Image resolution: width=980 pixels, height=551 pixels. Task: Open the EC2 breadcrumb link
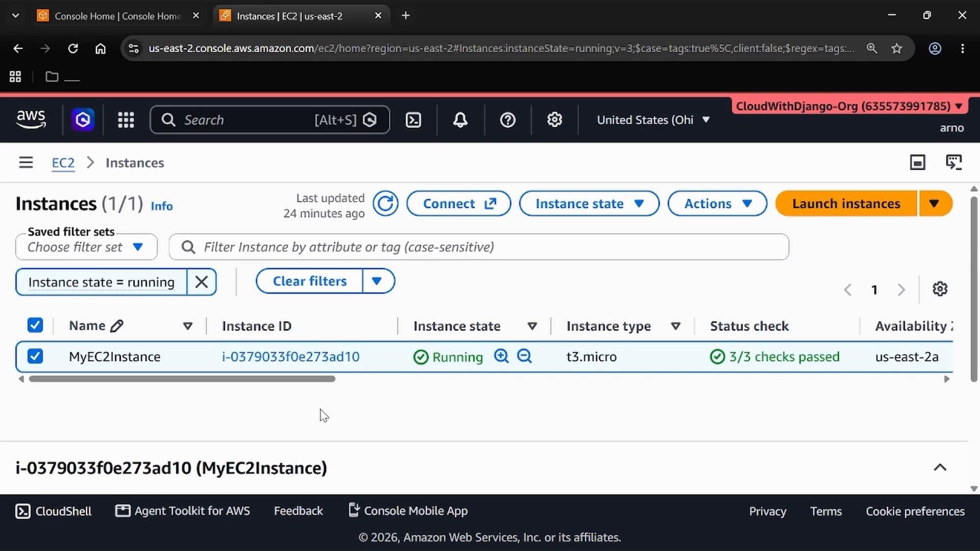click(x=63, y=163)
